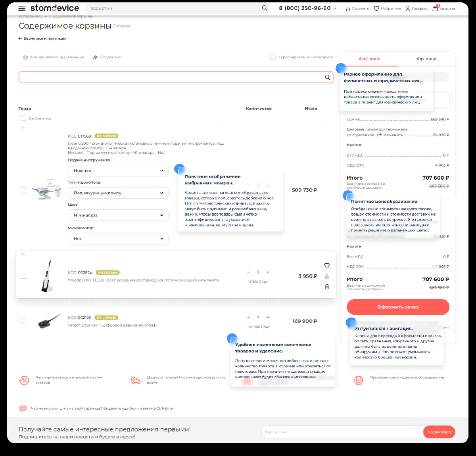This screenshot has width=476, height=456.
Task: Click the Ваш e-mail newsletter input
Action: (x=342, y=432)
